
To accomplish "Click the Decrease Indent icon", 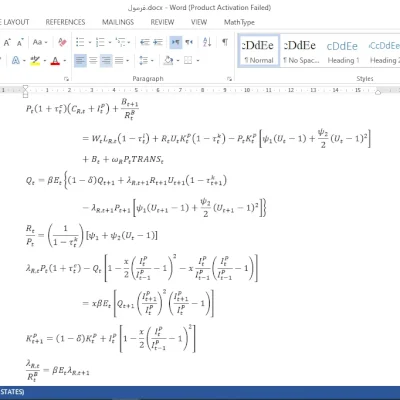I will coord(145,42).
